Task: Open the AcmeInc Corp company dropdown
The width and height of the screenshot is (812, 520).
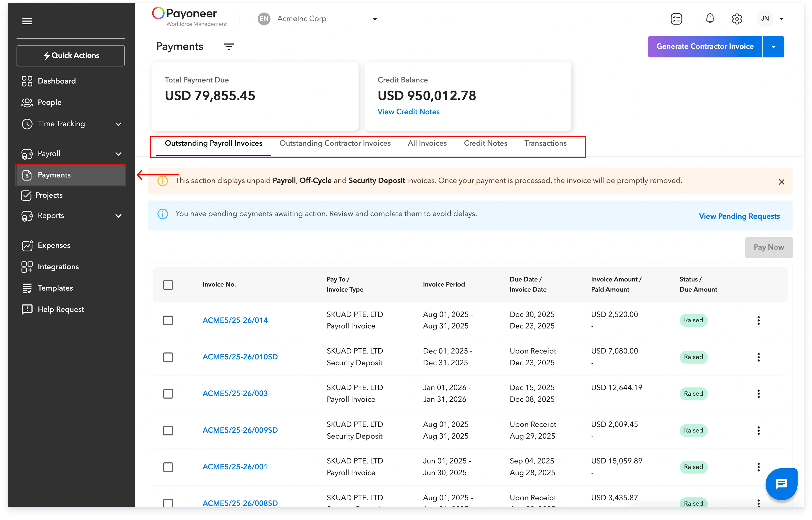Action: (375, 19)
